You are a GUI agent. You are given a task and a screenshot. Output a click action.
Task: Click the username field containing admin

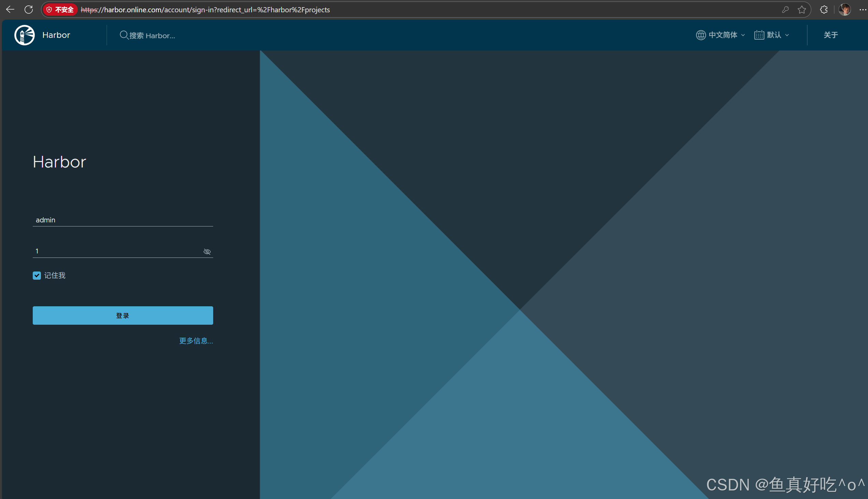pyautogui.click(x=122, y=220)
